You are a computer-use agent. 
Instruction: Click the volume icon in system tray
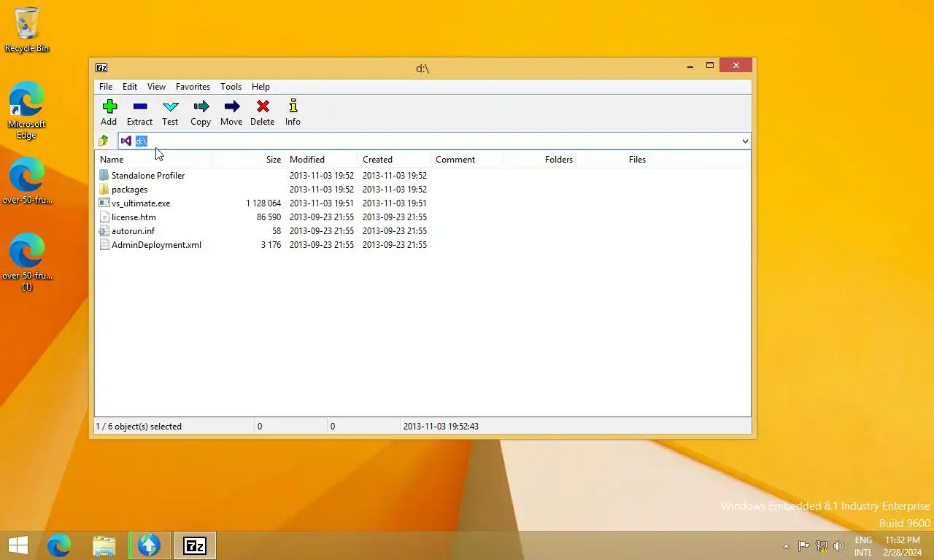pos(839,545)
